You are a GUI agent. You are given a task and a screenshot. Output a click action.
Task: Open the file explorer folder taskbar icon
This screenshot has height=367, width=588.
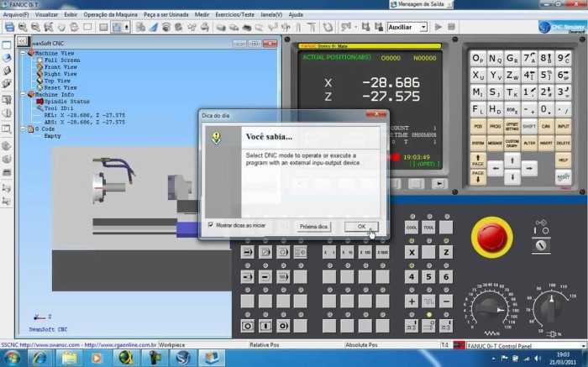tap(69, 358)
